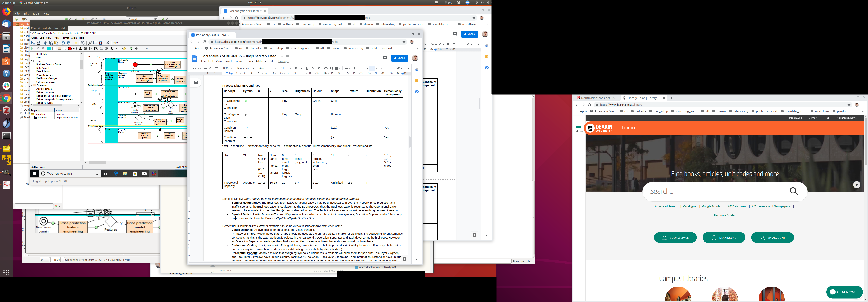Screen dimensions: 868x302
Task: Open the Types menu in diagram editor
Action: tap(56, 38)
